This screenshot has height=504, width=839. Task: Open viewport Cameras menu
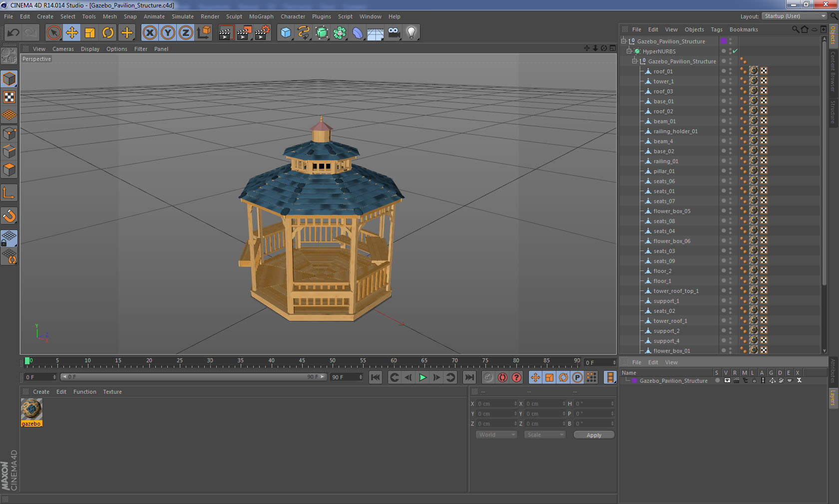pos(63,49)
